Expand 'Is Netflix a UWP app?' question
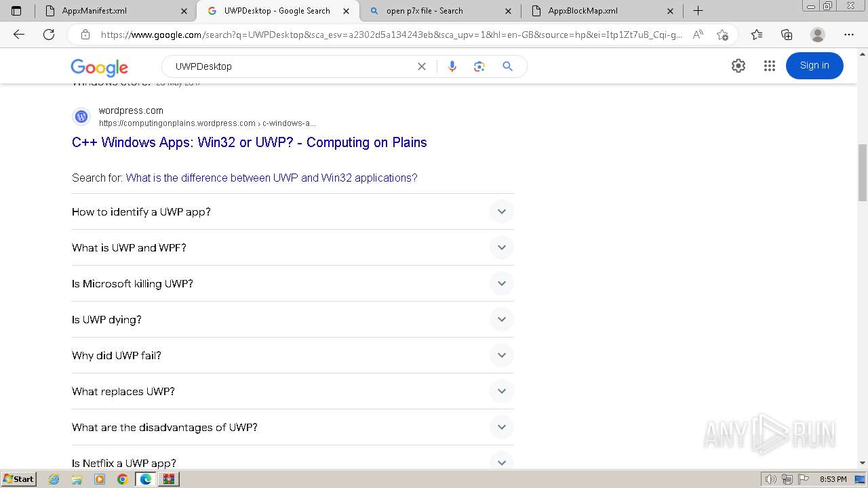This screenshot has width=868, height=488. (293, 457)
